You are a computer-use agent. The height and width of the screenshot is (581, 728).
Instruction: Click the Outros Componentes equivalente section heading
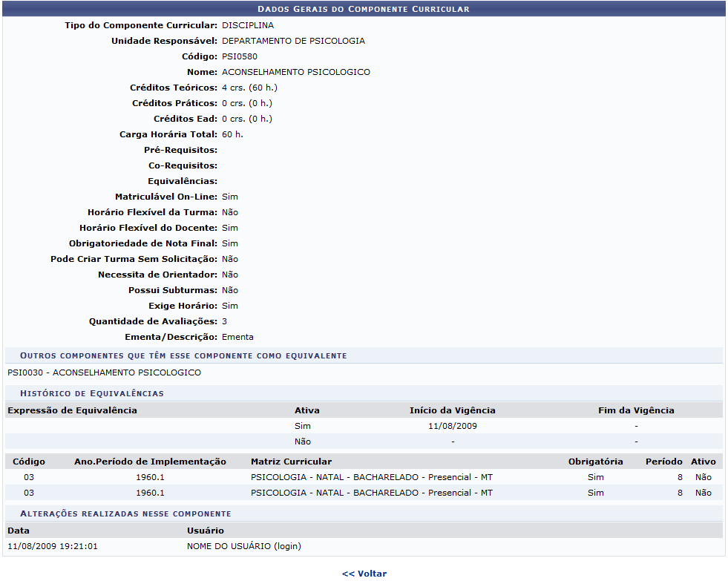click(183, 356)
